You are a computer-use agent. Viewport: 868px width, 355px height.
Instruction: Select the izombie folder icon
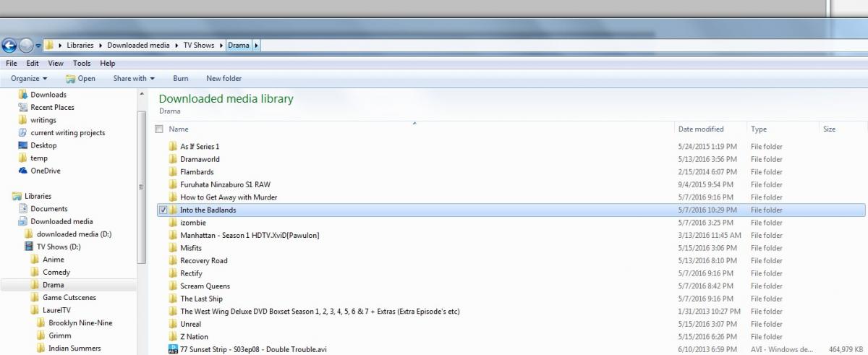coord(172,223)
